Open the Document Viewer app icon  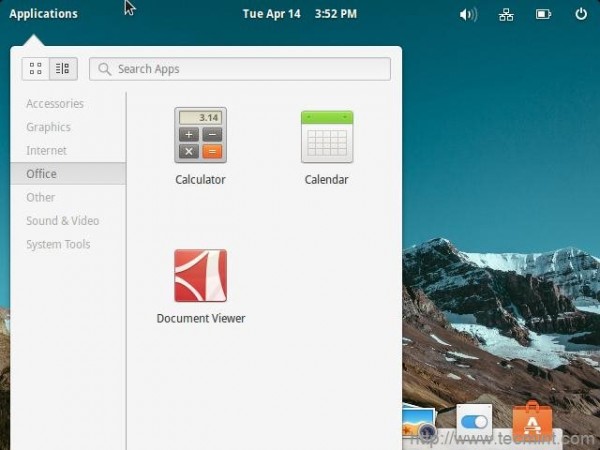(201, 276)
